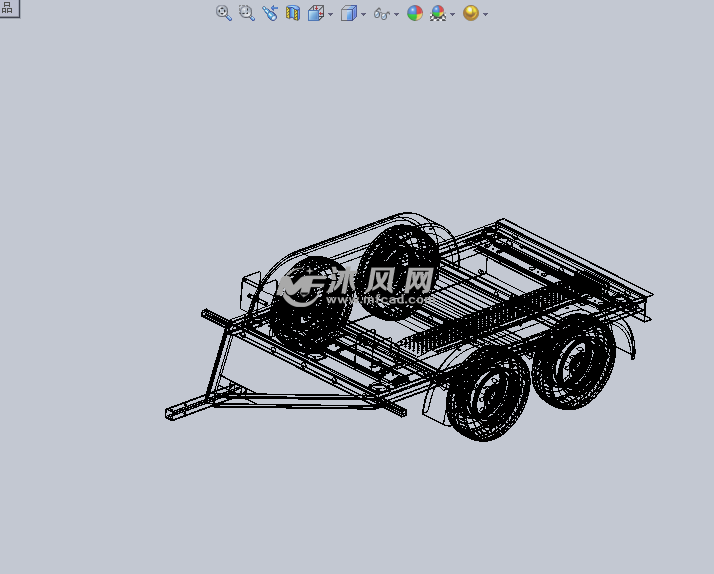
Task: Toggle the Section View tool
Action: [x=293, y=13]
